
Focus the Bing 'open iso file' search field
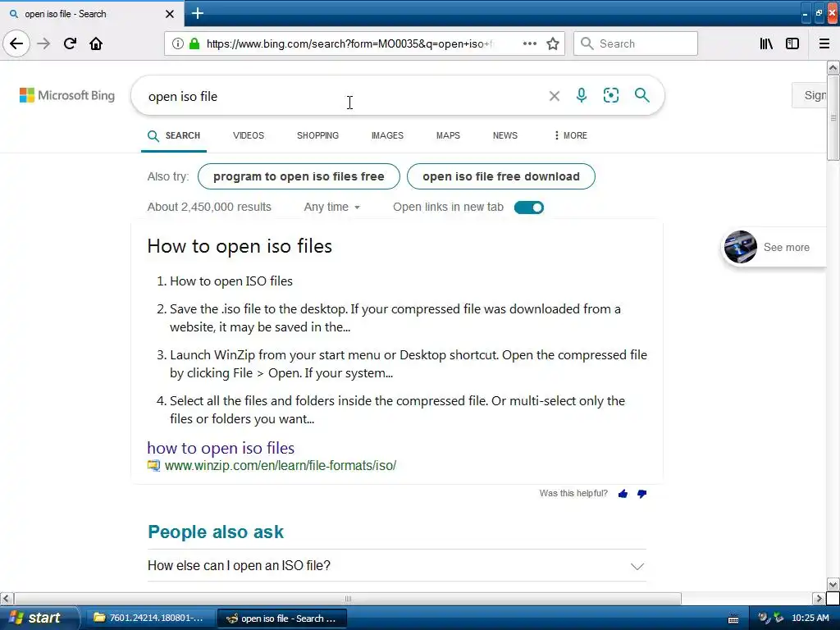343,96
